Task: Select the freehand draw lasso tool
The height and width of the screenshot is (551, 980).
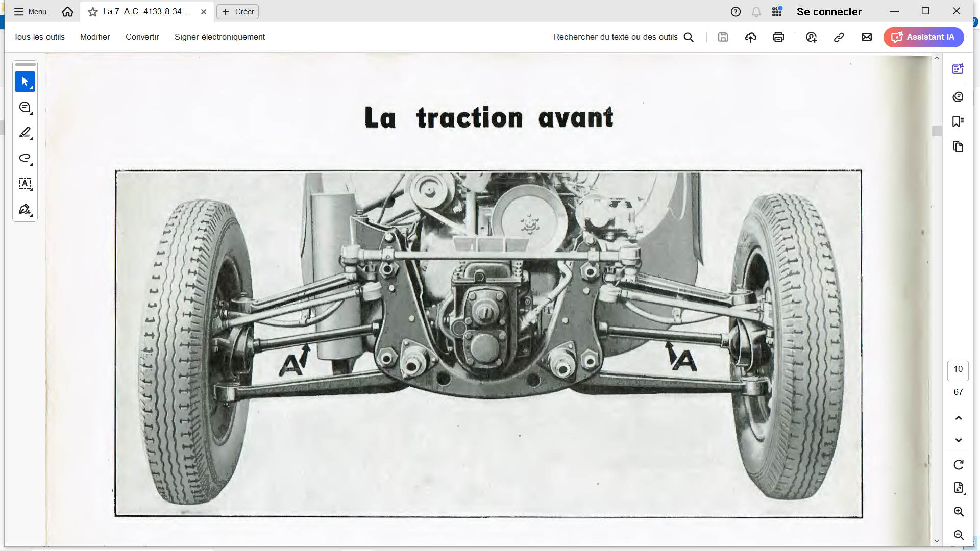Action: click(24, 158)
